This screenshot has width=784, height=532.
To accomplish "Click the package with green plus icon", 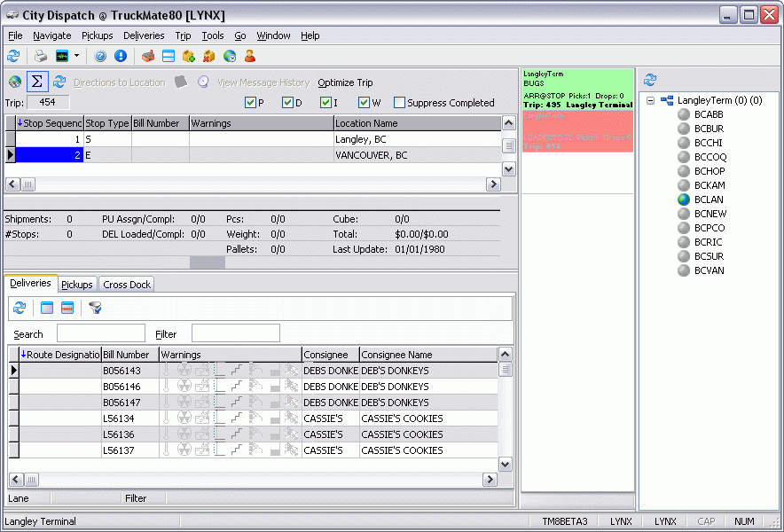I will pos(188,56).
